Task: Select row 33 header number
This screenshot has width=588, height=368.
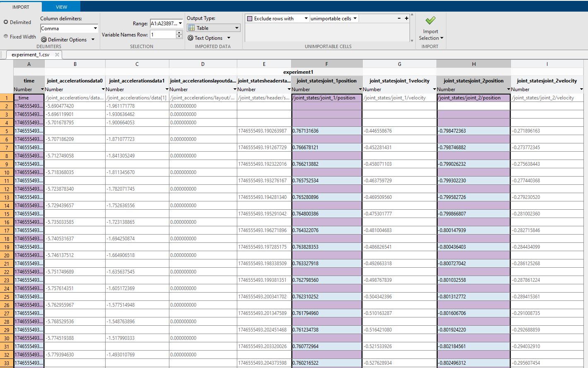Action: [x=7, y=363]
